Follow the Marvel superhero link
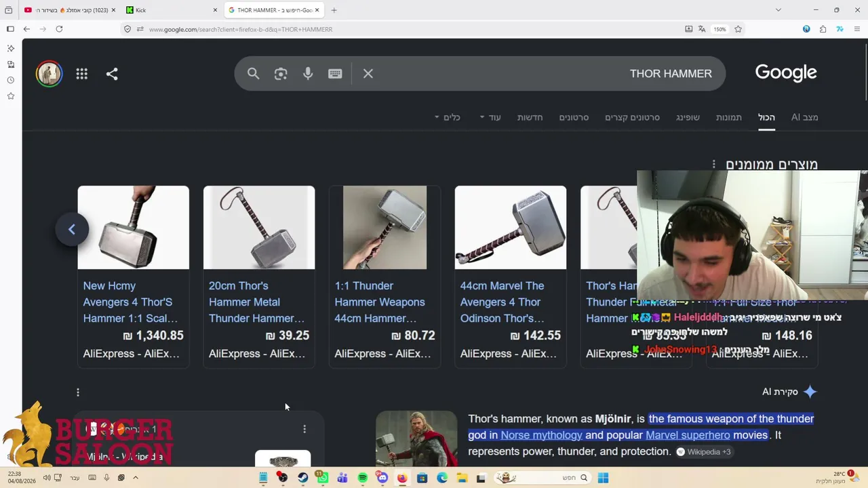 click(x=688, y=435)
